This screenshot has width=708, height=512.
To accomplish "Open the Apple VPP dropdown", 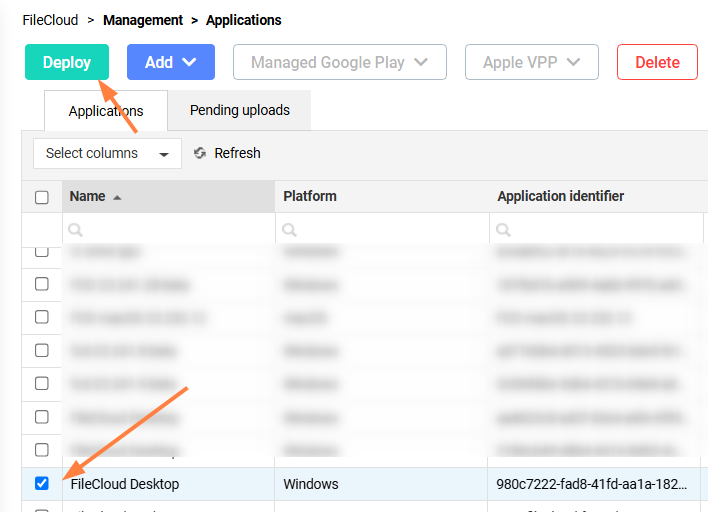I will (x=531, y=62).
